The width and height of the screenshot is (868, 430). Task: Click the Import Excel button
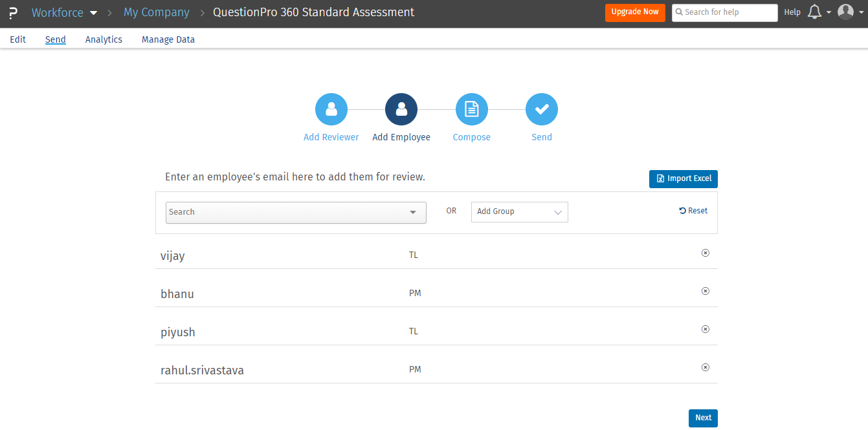click(x=684, y=179)
